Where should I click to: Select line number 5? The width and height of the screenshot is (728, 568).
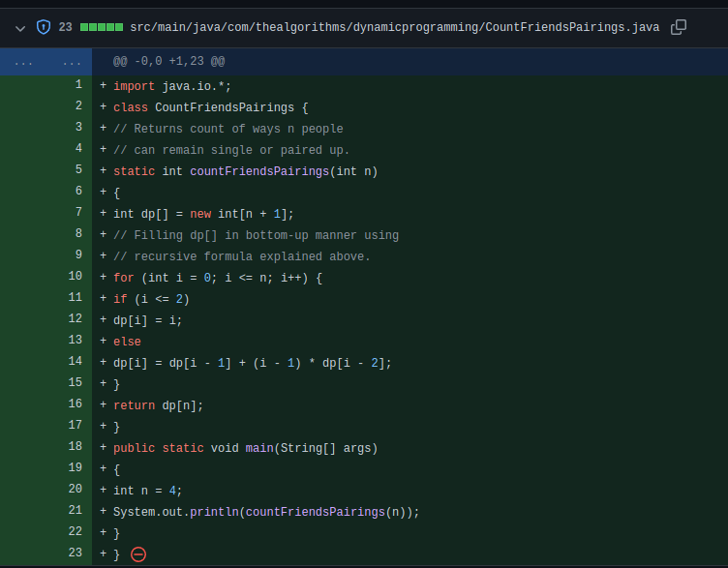coord(78,170)
